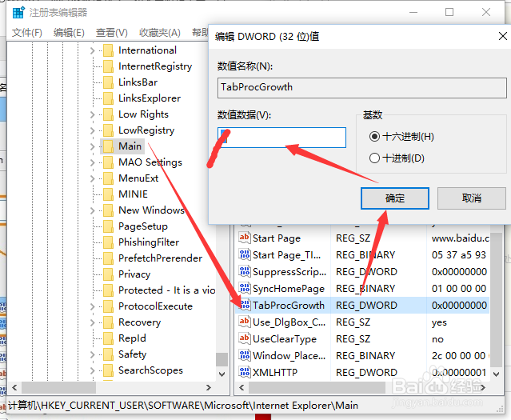
Task: Open the 收藏夹(A) menu
Action: pyautogui.click(x=160, y=33)
